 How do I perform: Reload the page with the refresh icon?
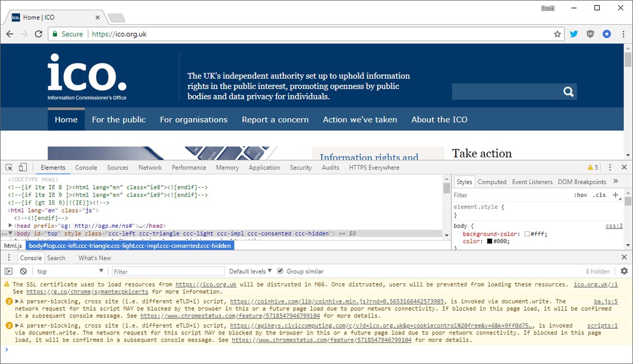(x=39, y=34)
